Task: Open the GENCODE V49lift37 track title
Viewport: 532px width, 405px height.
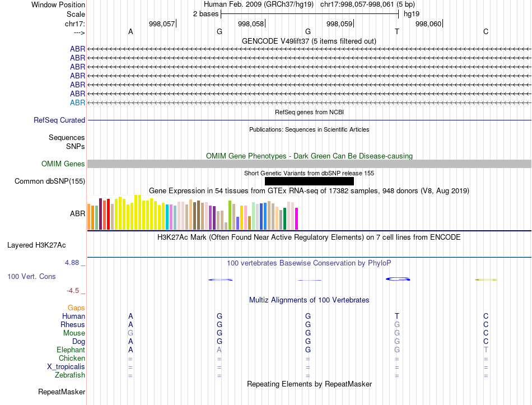Action: pos(309,41)
